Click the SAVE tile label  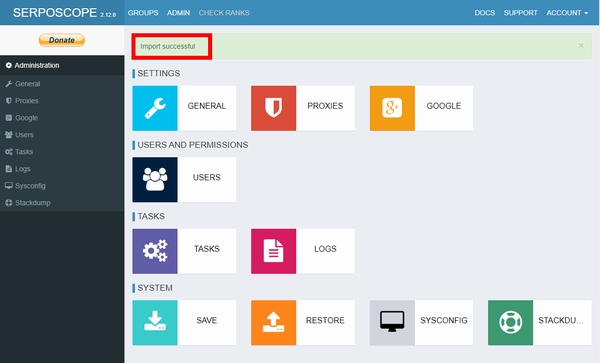(x=207, y=320)
